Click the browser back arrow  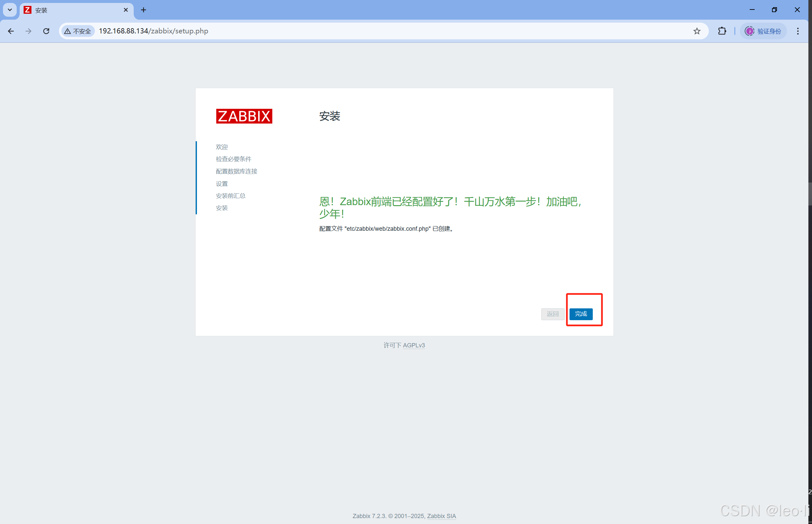[x=11, y=31]
